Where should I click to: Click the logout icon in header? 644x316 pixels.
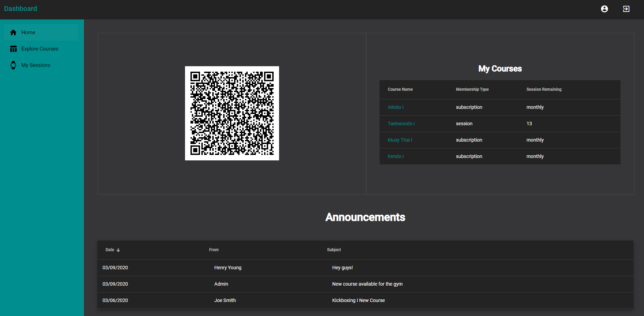point(626,9)
